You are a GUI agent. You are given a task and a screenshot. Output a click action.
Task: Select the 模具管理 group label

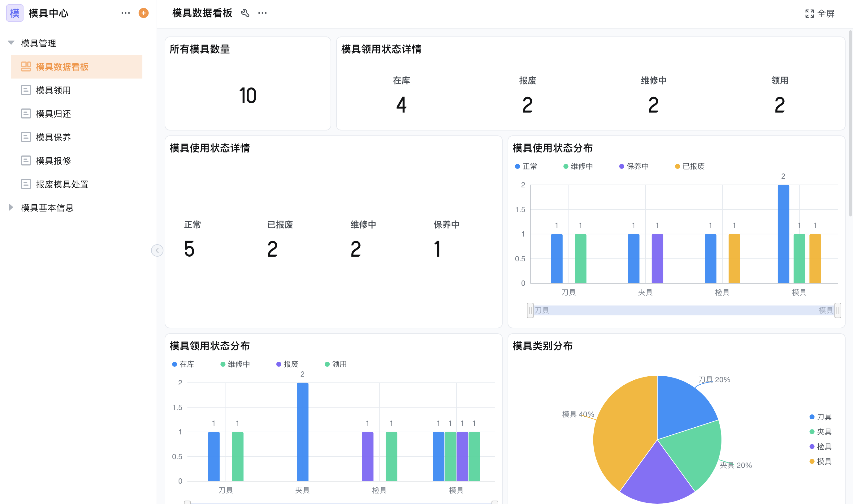click(x=38, y=43)
